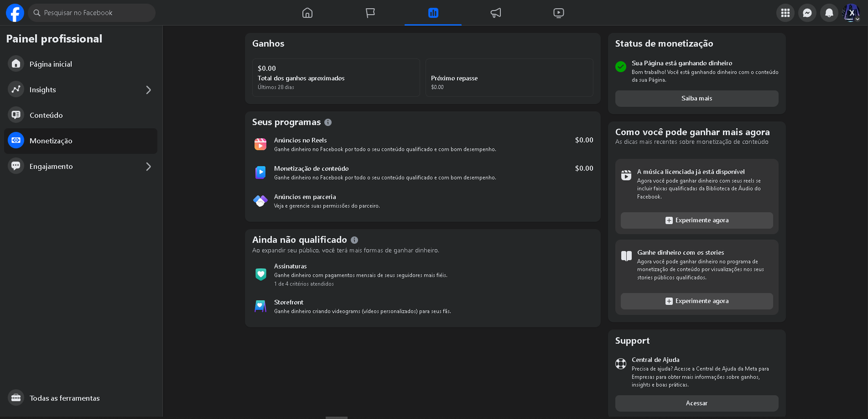
Task: Open Insights in the sidebar
Action: (x=81, y=90)
